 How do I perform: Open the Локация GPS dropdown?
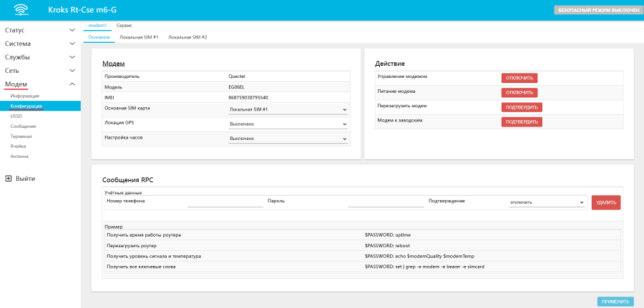[x=288, y=124]
